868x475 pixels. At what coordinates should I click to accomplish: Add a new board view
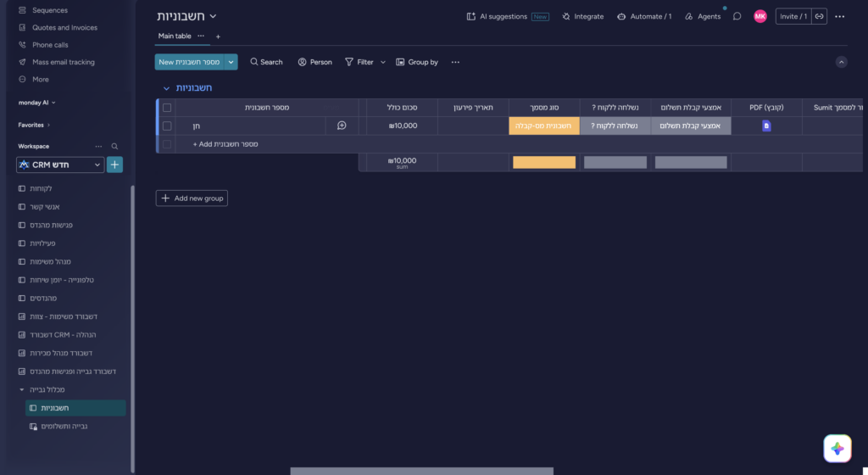point(218,36)
